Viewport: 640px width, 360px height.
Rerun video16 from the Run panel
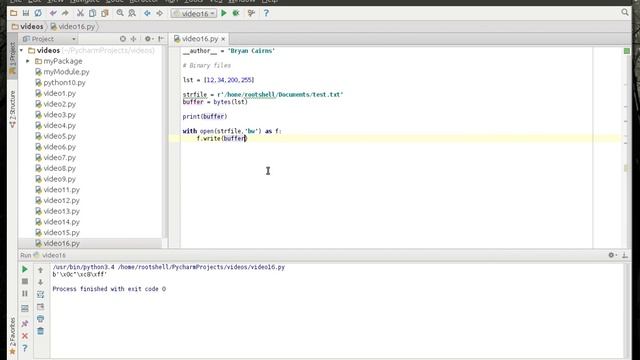pyautogui.click(x=25, y=269)
